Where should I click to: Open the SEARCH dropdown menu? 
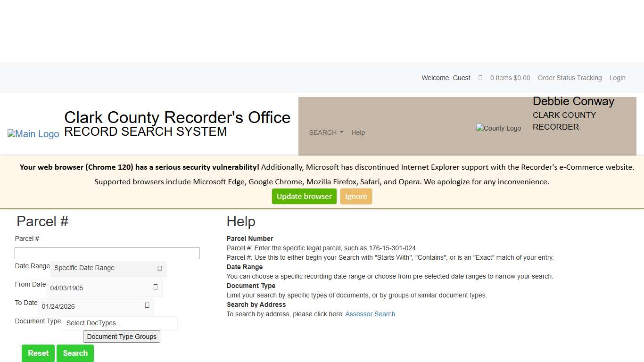[326, 132]
